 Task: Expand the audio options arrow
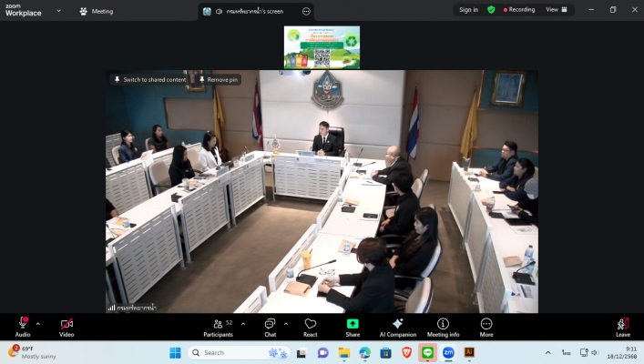pos(38,323)
